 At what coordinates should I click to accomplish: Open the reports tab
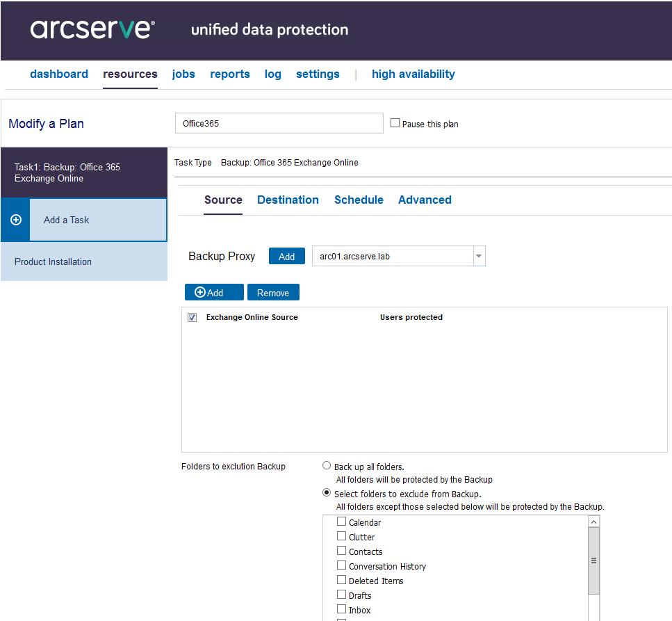click(x=230, y=74)
